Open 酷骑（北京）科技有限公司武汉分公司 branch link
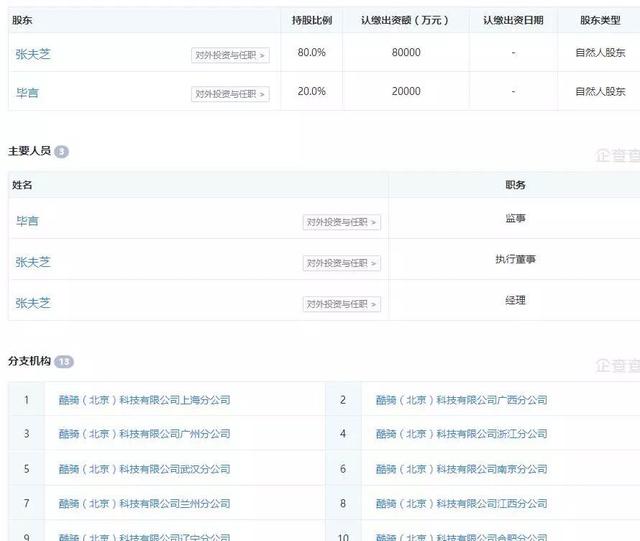This screenshot has height=541, width=640. (144, 469)
